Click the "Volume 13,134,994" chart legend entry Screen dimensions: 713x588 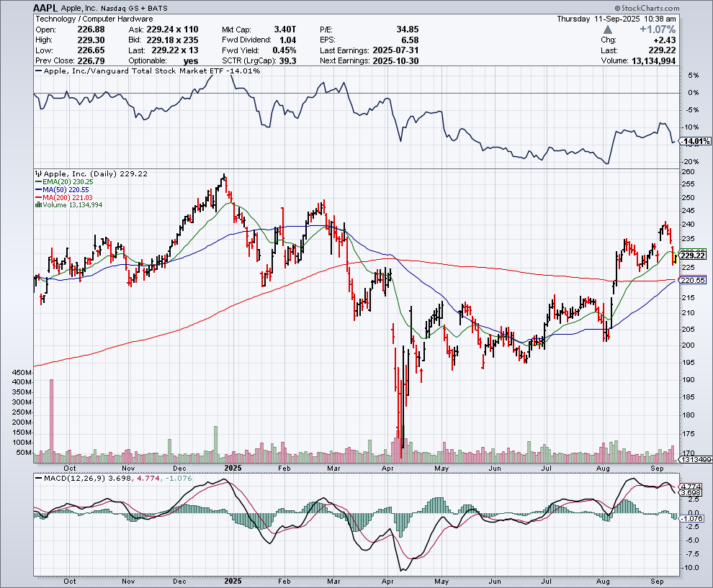pos(69,205)
